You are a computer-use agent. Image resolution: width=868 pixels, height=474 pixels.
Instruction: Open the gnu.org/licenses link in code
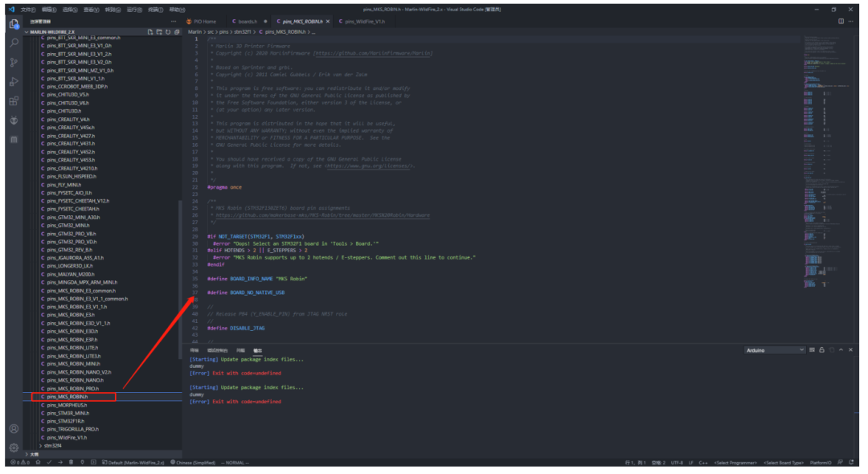point(369,166)
